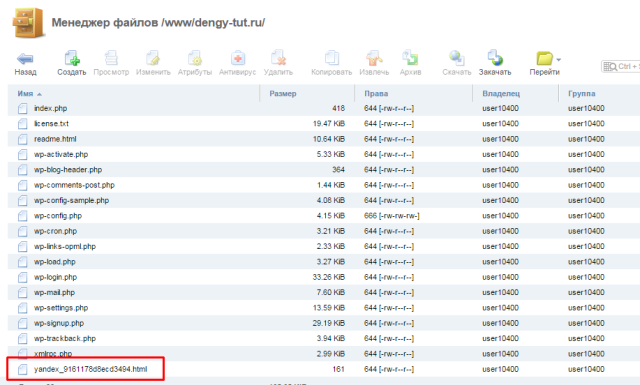Select the wp-config.php file name
The width and height of the screenshot is (640, 385).
(x=58, y=216)
